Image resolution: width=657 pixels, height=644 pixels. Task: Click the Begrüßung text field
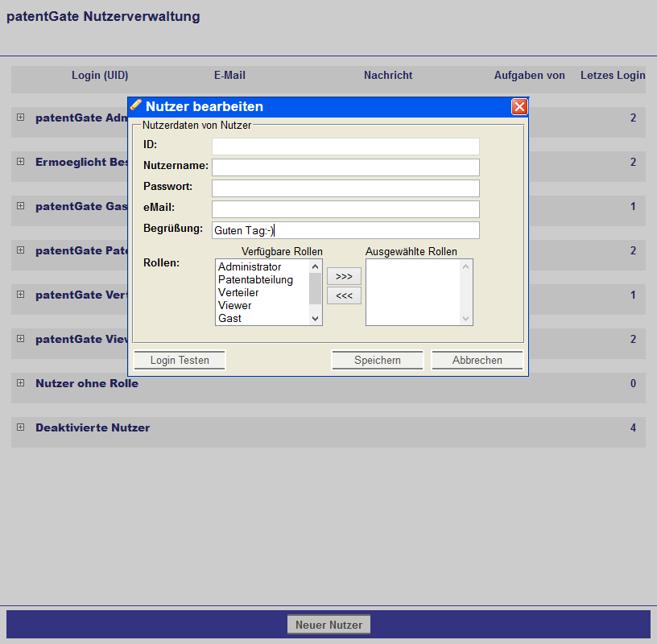pos(345,230)
